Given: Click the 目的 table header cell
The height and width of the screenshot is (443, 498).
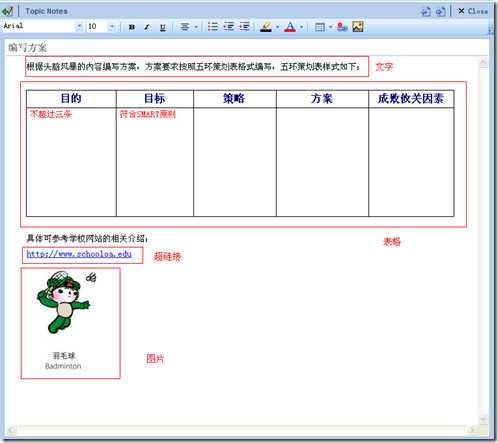Looking at the screenshot, I should pos(71,98).
